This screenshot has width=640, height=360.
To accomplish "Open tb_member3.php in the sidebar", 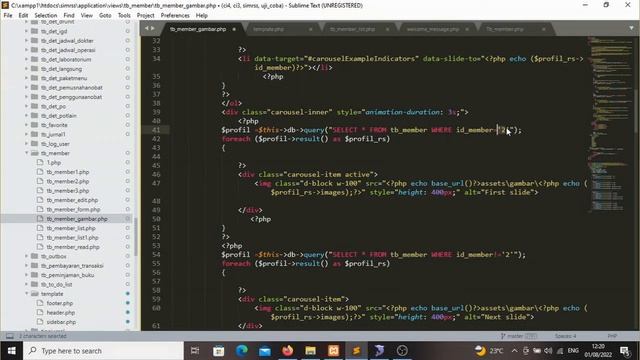I will pos(67,191).
